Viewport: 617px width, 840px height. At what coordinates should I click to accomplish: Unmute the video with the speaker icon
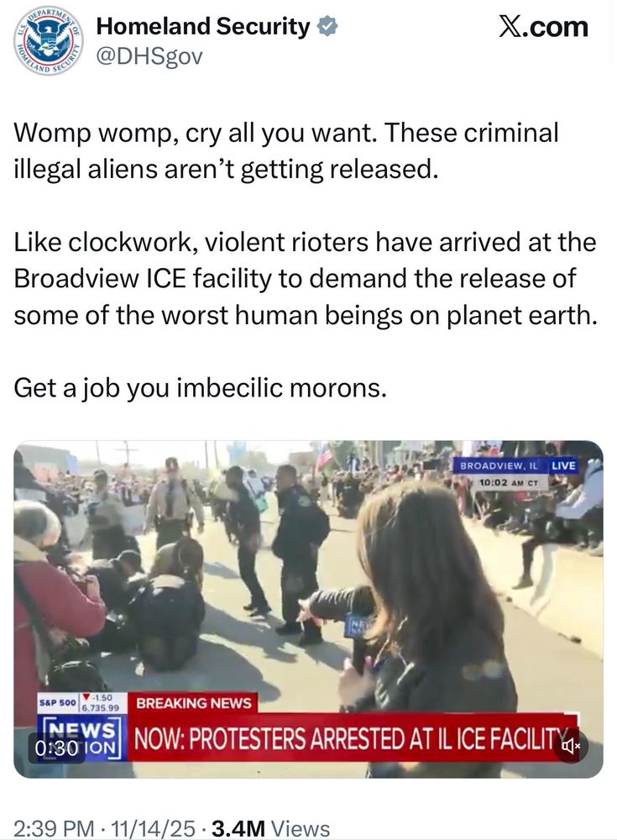point(570,745)
